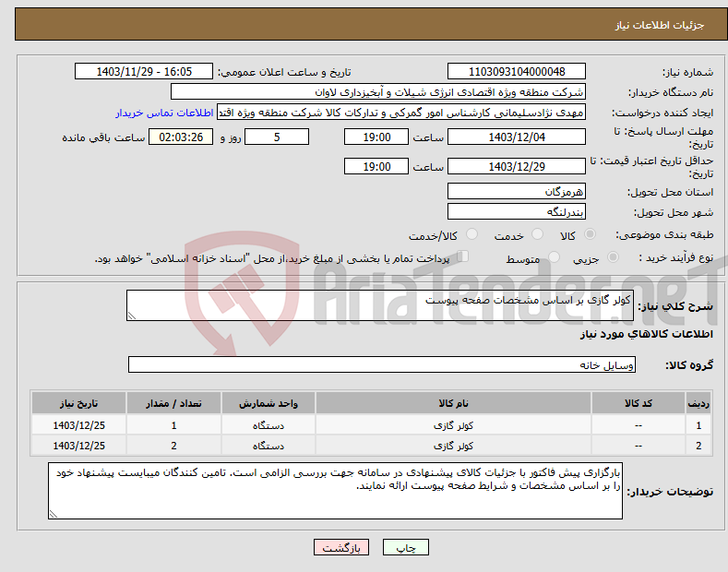Click the ردیف column header
Image resolution: width=728 pixels, height=572 pixels.
click(698, 403)
